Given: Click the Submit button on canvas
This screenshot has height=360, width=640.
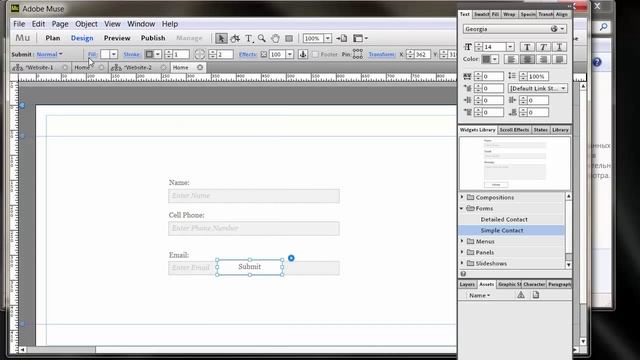Looking at the screenshot, I should click(x=250, y=267).
